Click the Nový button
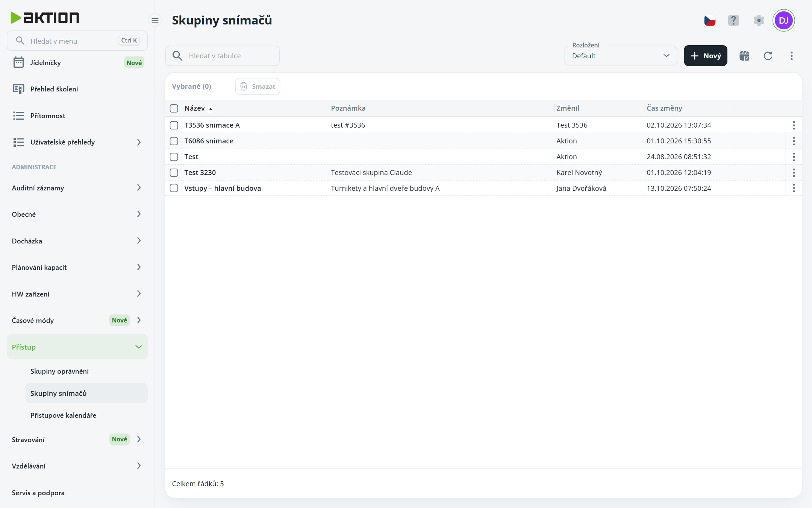This screenshot has width=812, height=508. coord(705,56)
